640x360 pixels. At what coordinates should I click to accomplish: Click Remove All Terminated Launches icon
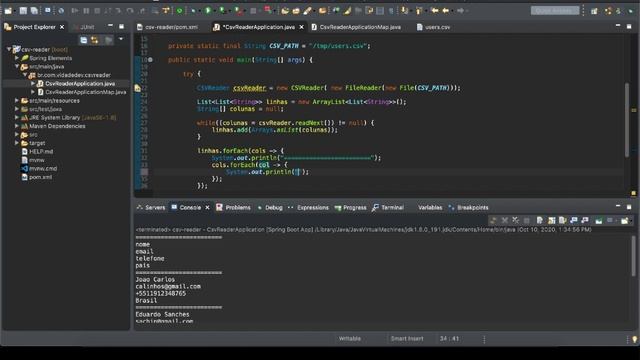pyautogui.click(x=516, y=220)
